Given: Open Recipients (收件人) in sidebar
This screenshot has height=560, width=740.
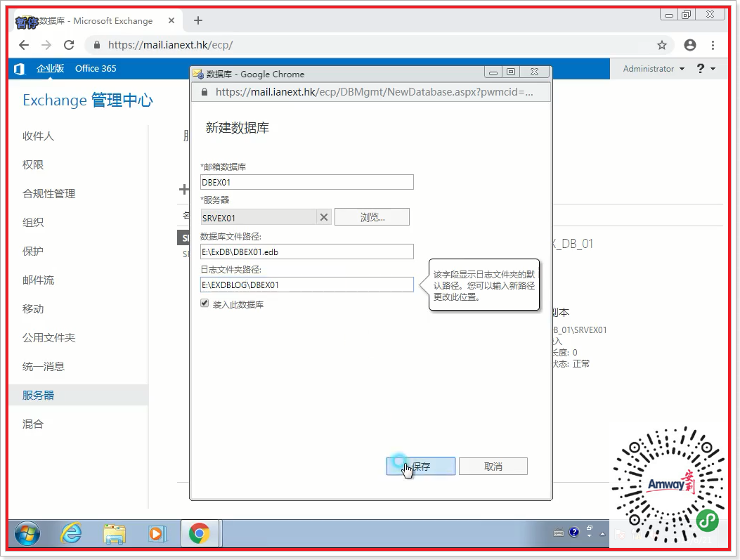Looking at the screenshot, I should pos(38,136).
